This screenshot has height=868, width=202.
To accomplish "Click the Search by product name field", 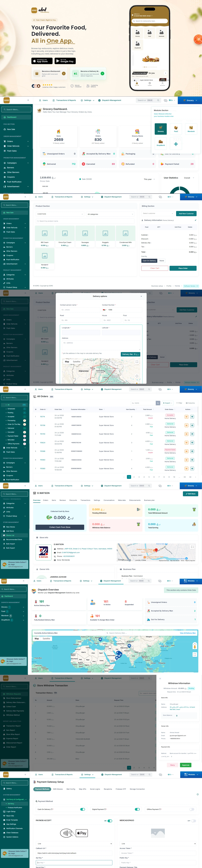I will [85, 221].
